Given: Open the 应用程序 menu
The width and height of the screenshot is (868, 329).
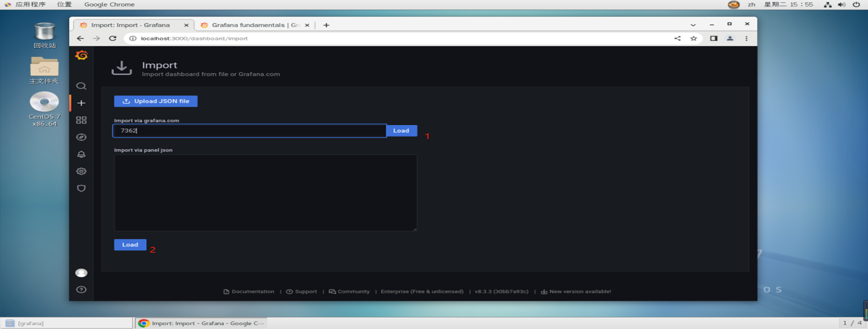Looking at the screenshot, I should [x=30, y=5].
